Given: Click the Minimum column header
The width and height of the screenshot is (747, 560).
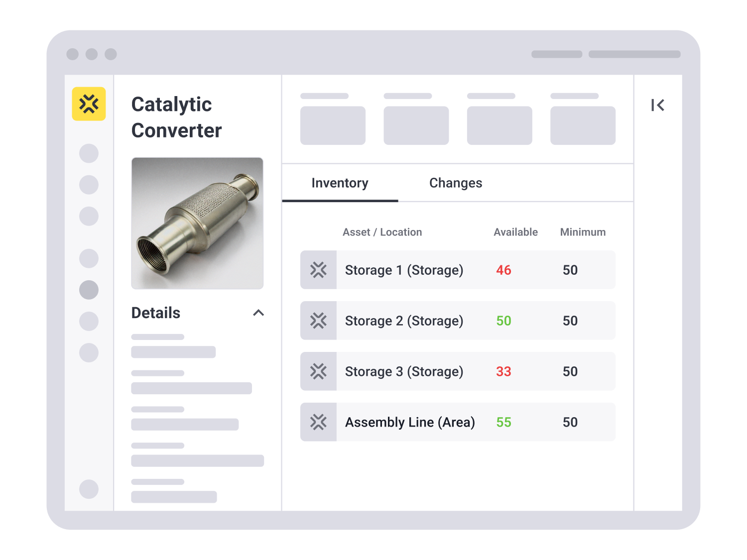Looking at the screenshot, I should click(583, 232).
